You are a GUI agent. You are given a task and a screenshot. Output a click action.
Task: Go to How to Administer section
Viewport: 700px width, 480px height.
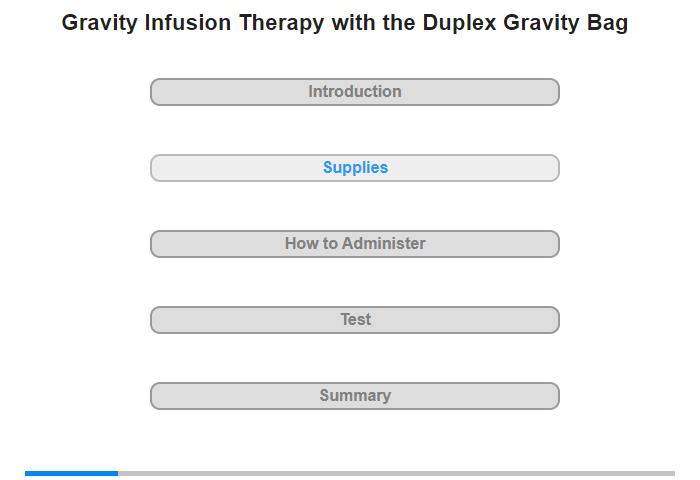point(354,244)
